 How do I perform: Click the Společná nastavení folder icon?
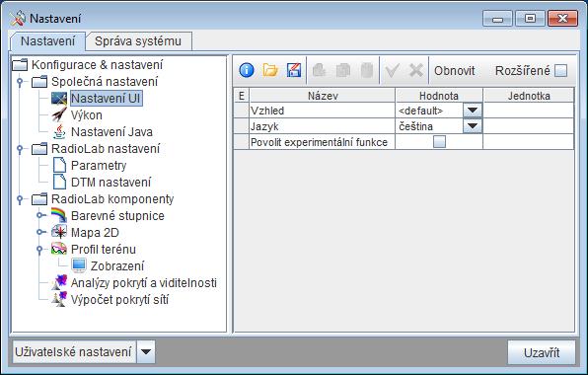(39, 81)
